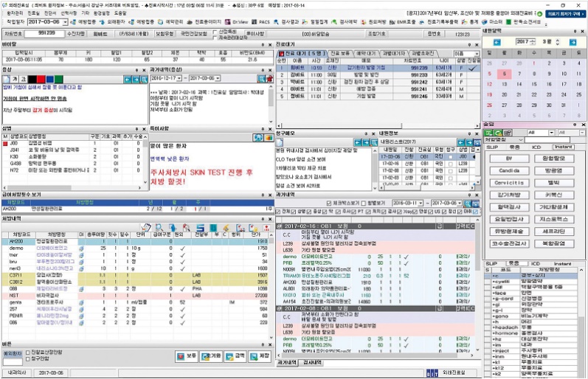This screenshot has height=379, width=588.
Task: Switch to 검사내역 tab
Action: (x=312, y=363)
